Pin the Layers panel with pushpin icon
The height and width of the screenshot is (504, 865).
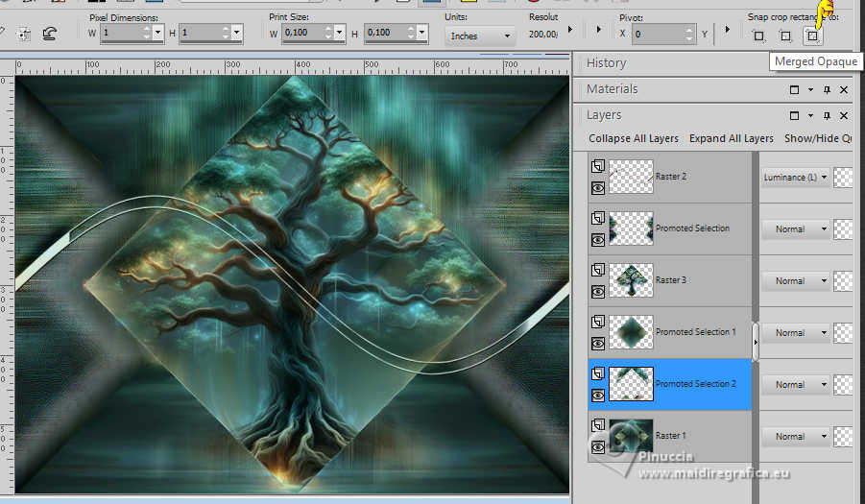click(x=827, y=115)
